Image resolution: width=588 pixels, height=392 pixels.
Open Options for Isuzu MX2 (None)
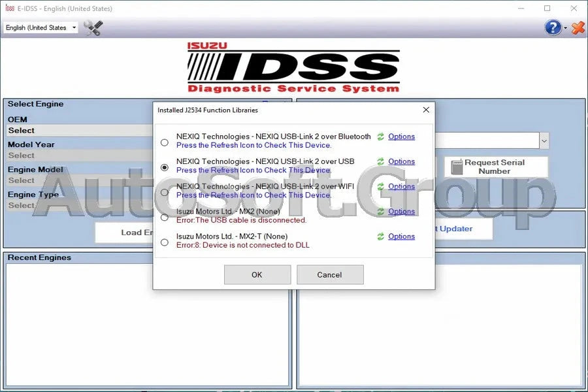[401, 212]
